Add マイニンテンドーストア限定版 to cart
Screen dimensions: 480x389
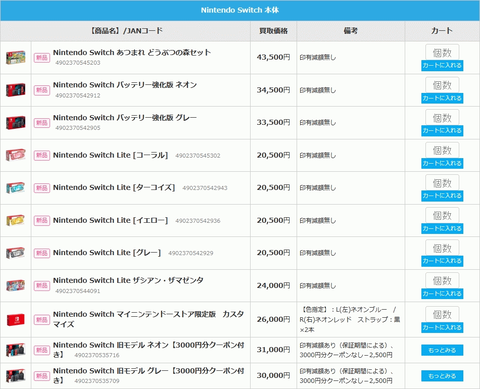click(442, 328)
